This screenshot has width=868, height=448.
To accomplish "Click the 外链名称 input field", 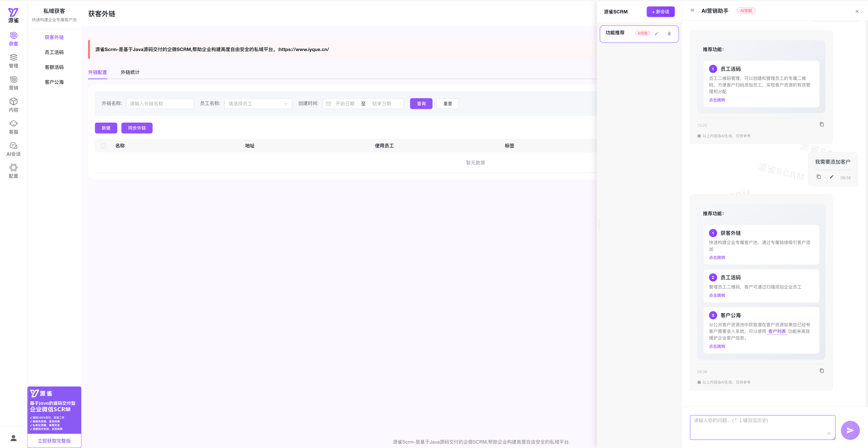I will pyautogui.click(x=160, y=103).
